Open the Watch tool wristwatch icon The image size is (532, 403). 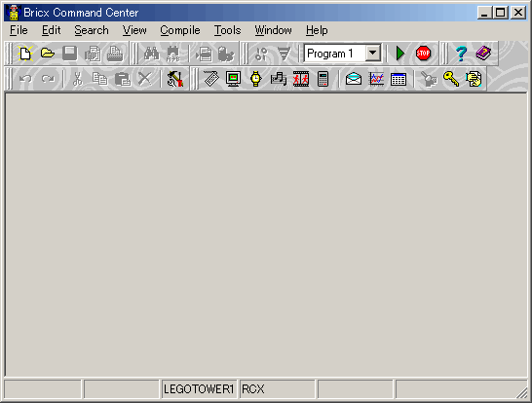(x=256, y=79)
